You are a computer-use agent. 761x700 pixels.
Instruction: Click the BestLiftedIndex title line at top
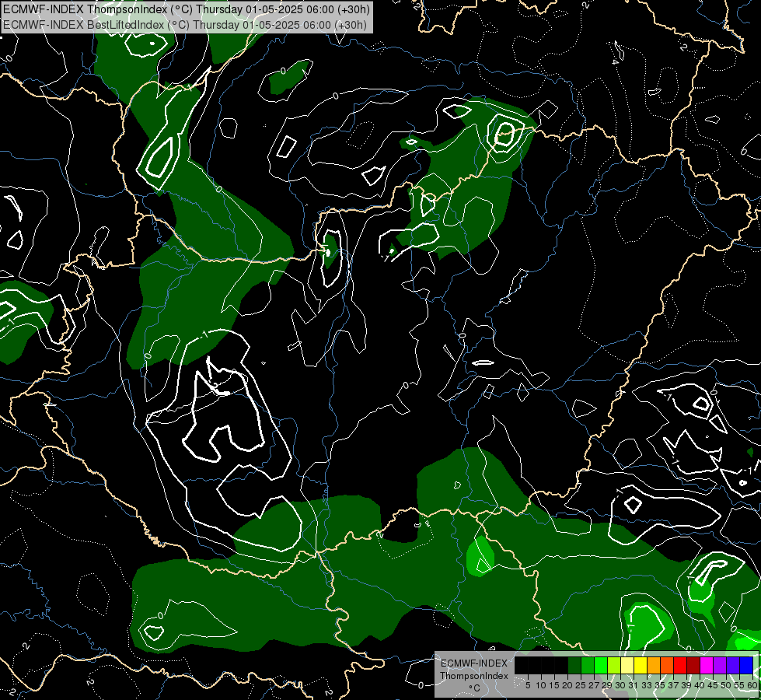(185, 25)
